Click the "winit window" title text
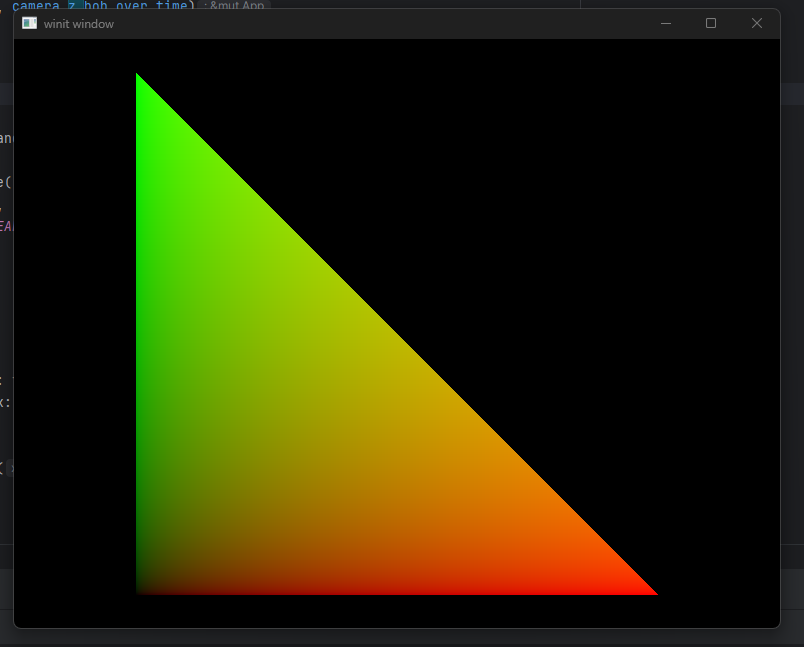The height and width of the screenshot is (647, 804). [78, 24]
